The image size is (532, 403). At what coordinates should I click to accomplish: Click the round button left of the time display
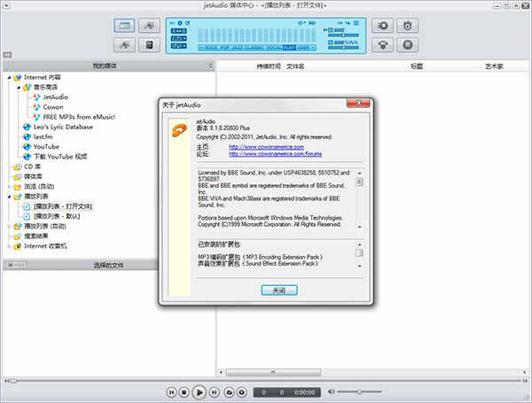pyautogui.click(x=241, y=392)
